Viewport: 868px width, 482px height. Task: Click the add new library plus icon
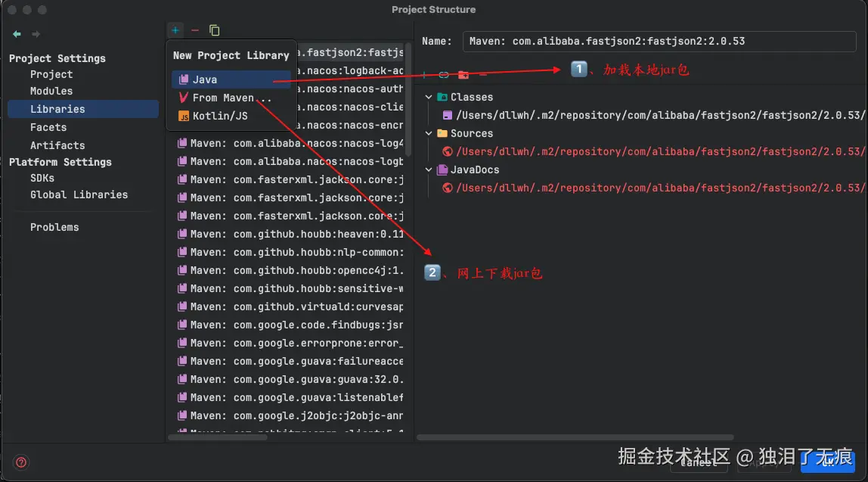coord(175,30)
